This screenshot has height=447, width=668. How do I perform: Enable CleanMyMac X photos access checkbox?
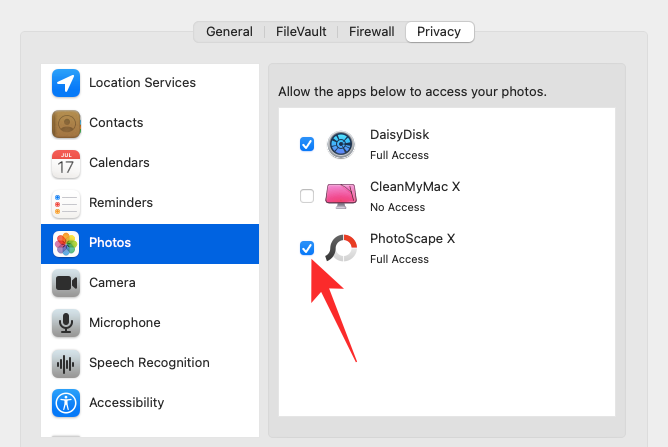(x=307, y=196)
